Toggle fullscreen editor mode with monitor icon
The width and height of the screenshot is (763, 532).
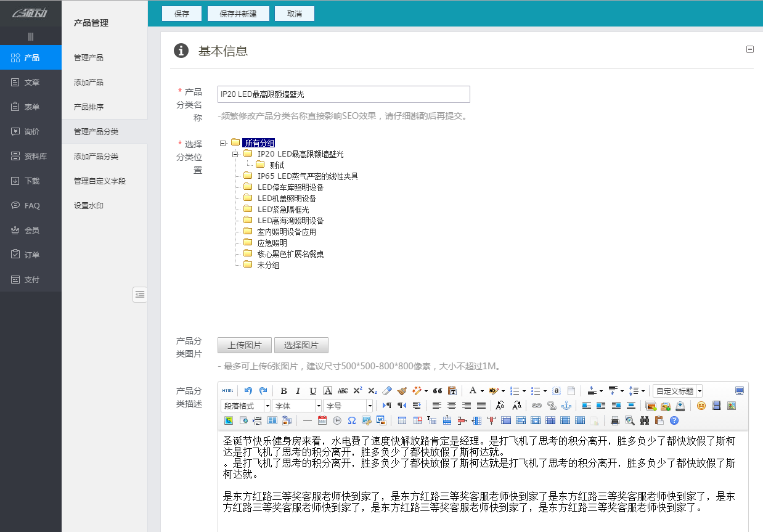pos(740,390)
